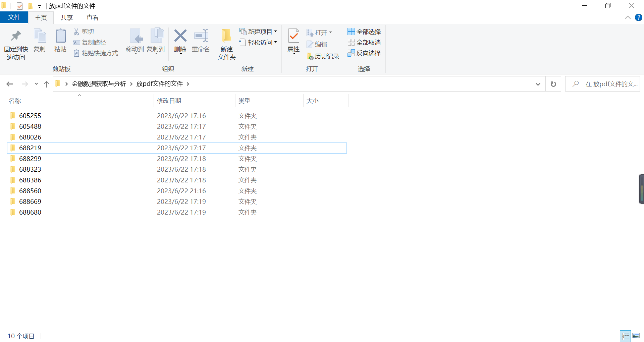Click Paste shortcut (粘贴快捷方式)
Screen dimensions: 644x342
coord(96,53)
